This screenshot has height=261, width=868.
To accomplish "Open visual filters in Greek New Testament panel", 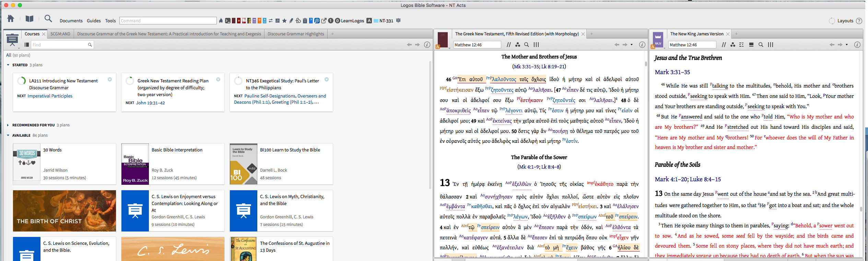I will pos(518,45).
